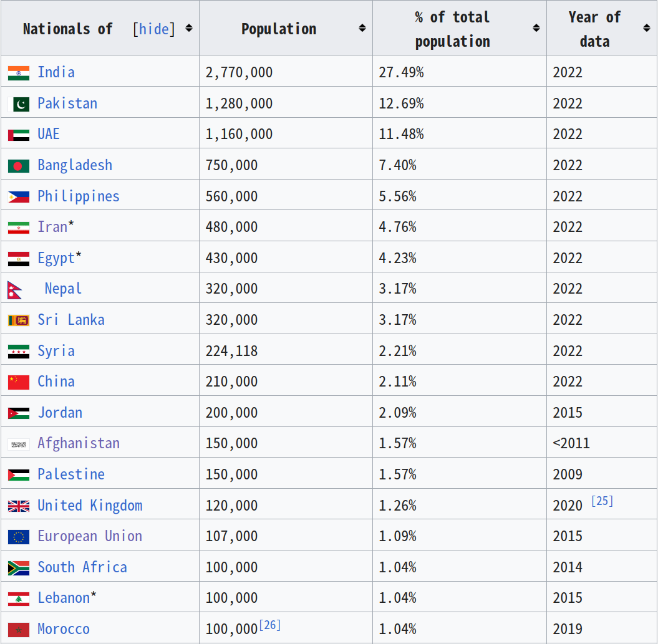This screenshot has height=644, width=658.
Task: Select Palestine year 2009 cell
Action: [602, 473]
